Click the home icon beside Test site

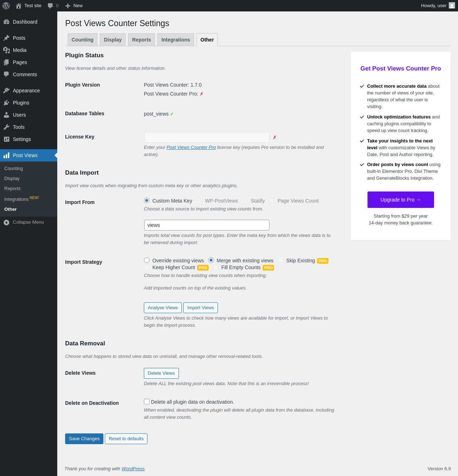click(19, 6)
